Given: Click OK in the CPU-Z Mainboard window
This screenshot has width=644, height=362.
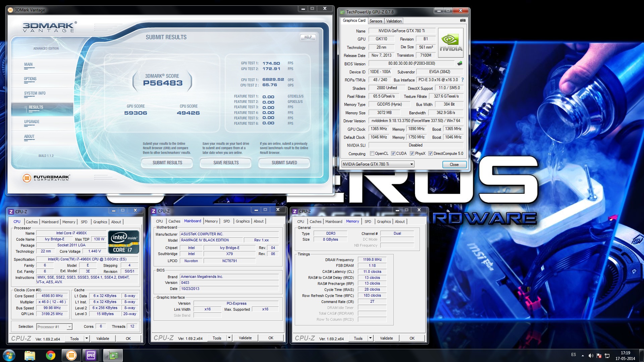Looking at the screenshot, I should pyautogui.click(x=271, y=338).
